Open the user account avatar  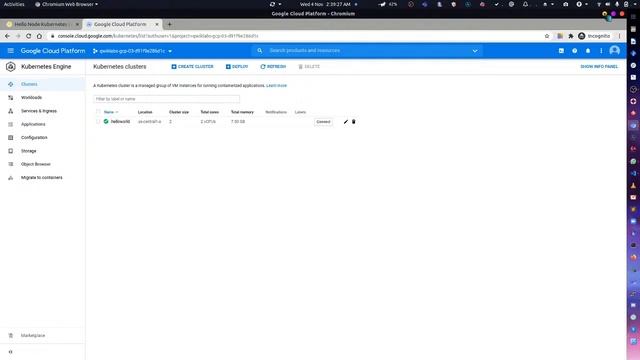click(614, 51)
